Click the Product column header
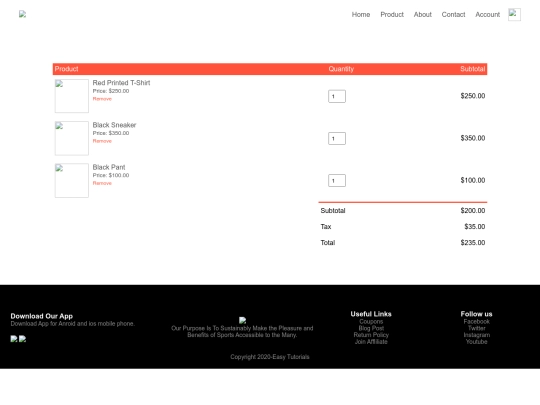The width and height of the screenshot is (540, 405). (x=66, y=69)
